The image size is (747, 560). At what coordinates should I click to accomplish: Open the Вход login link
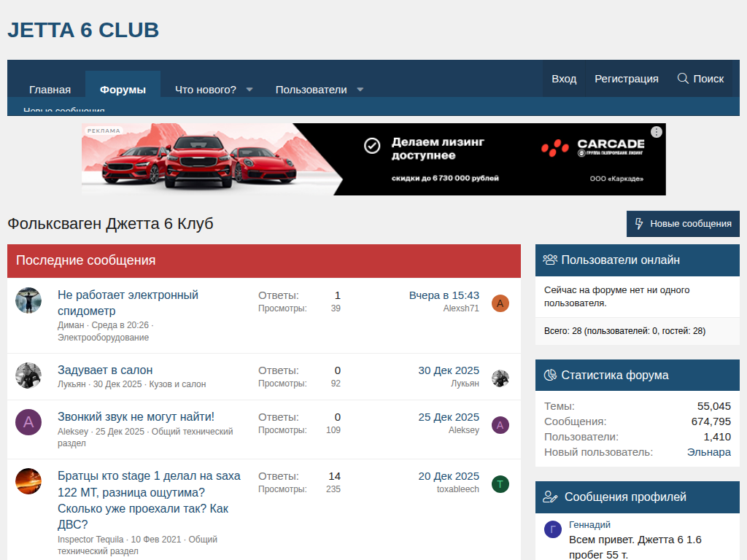tap(564, 79)
